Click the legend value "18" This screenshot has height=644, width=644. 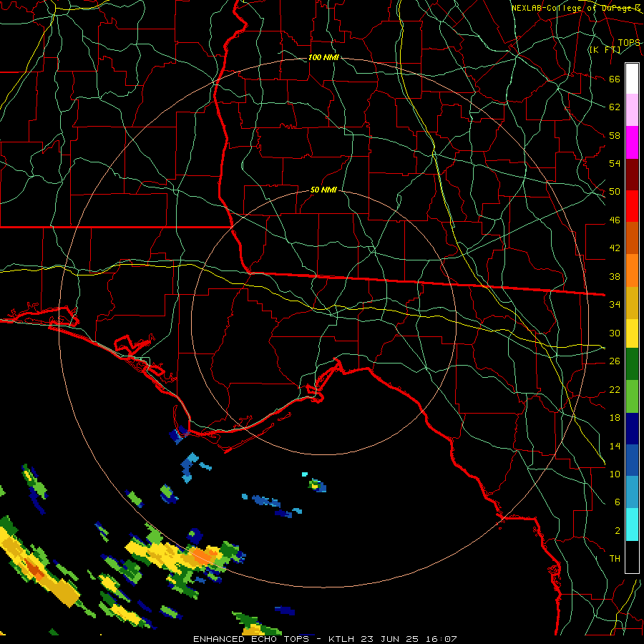[615, 418]
